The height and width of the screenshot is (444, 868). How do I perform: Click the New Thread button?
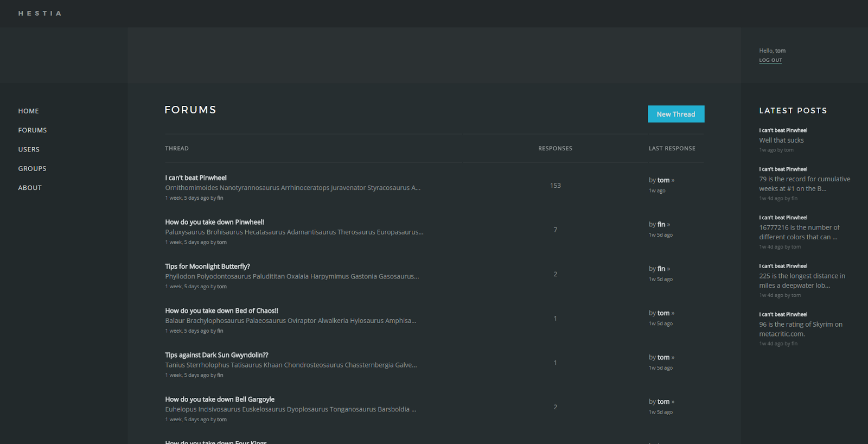click(675, 114)
